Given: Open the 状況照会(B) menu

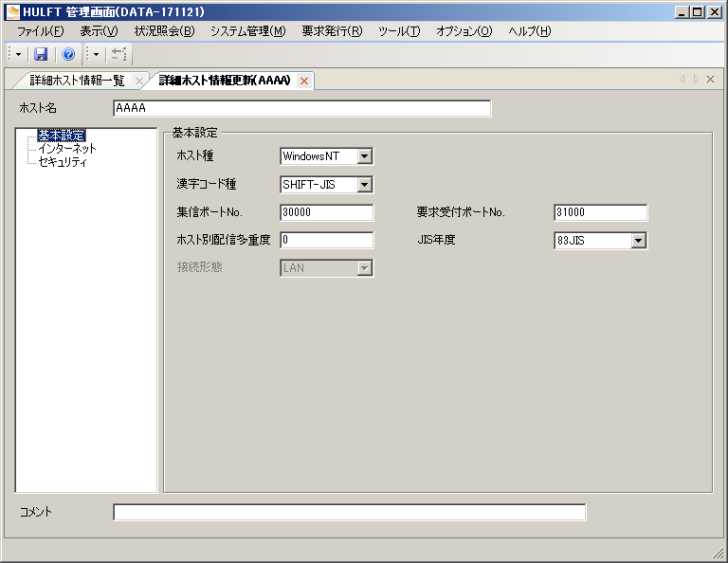Looking at the screenshot, I should pos(164,31).
